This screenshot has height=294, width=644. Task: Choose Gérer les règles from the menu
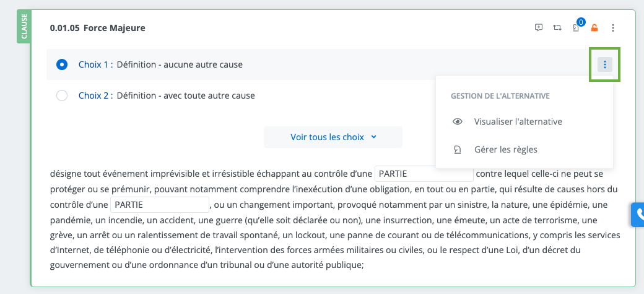click(505, 149)
